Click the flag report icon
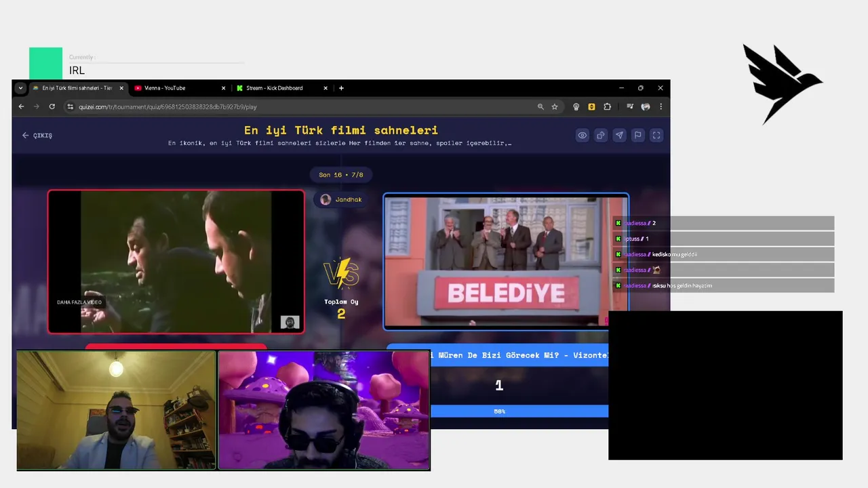The image size is (868, 488). [637, 136]
